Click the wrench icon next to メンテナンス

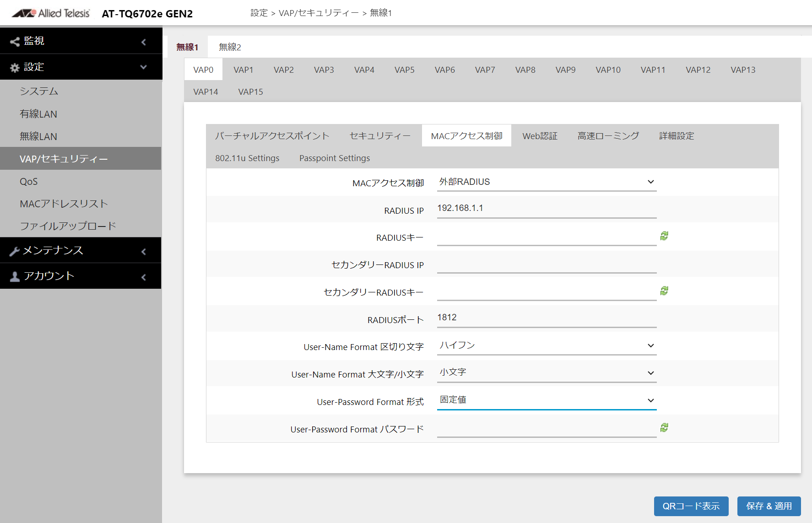(15, 251)
